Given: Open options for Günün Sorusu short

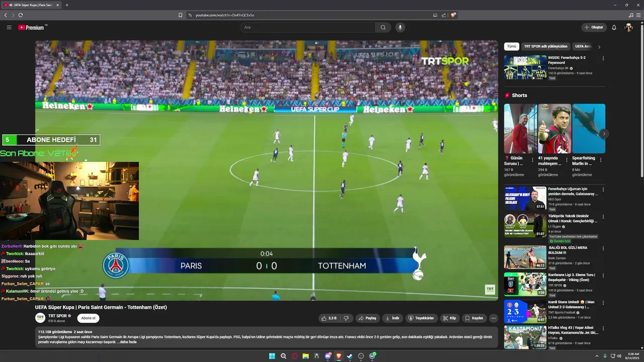Looking at the screenshot, I should (532, 160).
